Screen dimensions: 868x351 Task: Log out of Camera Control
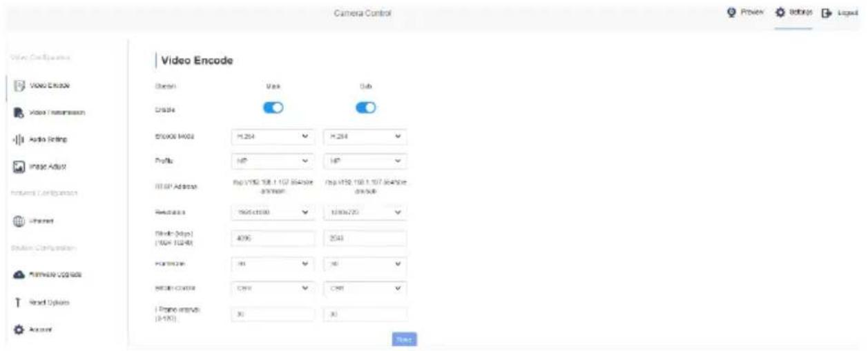(840, 14)
